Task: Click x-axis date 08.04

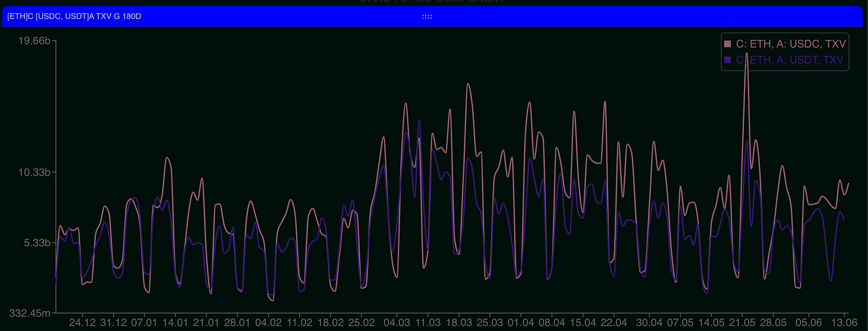Action: tap(551, 323)
